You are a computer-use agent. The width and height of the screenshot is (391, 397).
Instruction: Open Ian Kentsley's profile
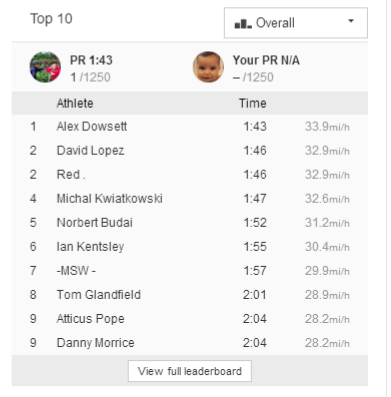[90, 247]
